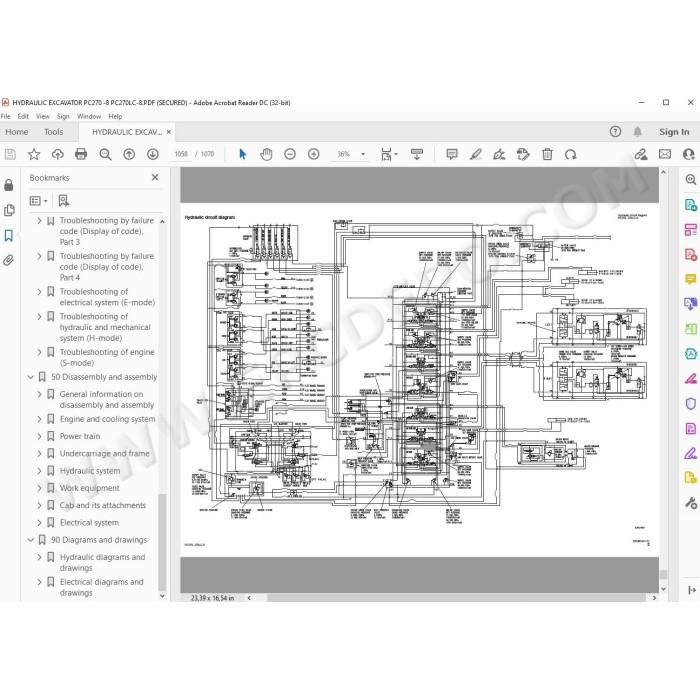This screenshot has height=700, width=700.
Task: Click the cloud upload icon
Action: tap(57, 154)
